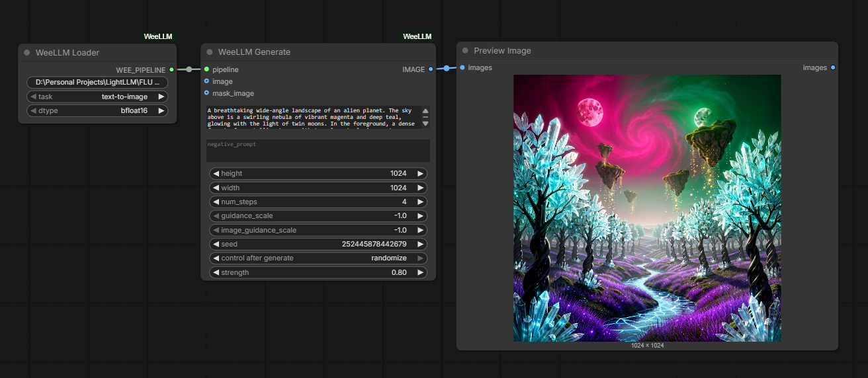Click the prompt scrollbar down arrow
Screen dimensions: 868x378
point(425,123)
